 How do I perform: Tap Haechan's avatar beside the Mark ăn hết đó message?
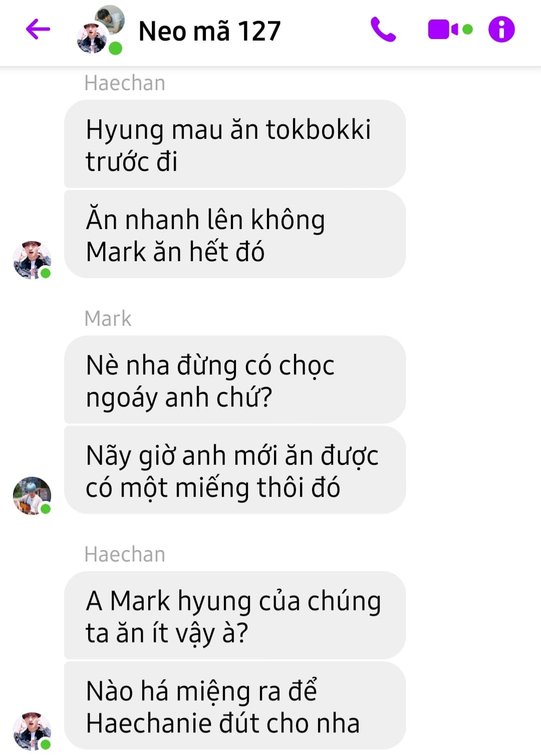point(32,260)
